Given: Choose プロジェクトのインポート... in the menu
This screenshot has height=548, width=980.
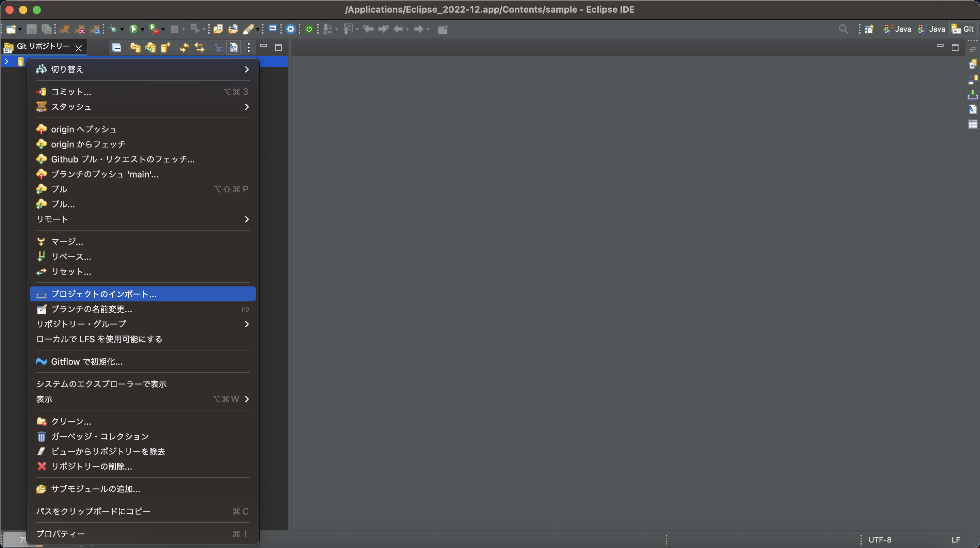Looking at the screenshot, I should pyautogui.click(x=104, y=294).
